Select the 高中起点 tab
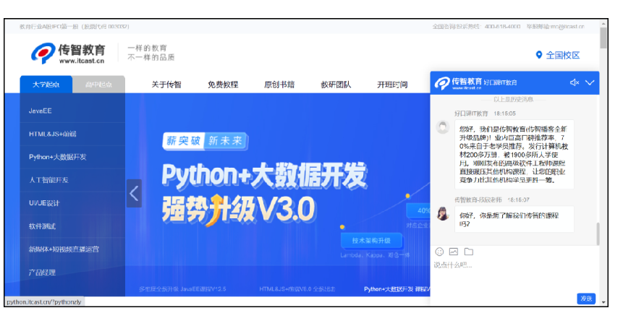Viewport: 644px width, 334px height. [98, 85]
